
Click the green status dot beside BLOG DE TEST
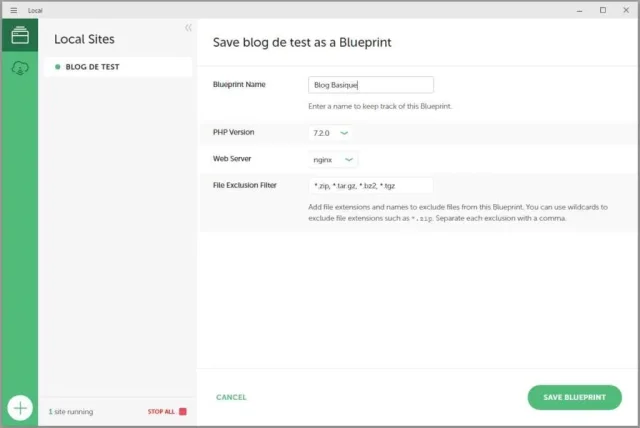point(58,67)
